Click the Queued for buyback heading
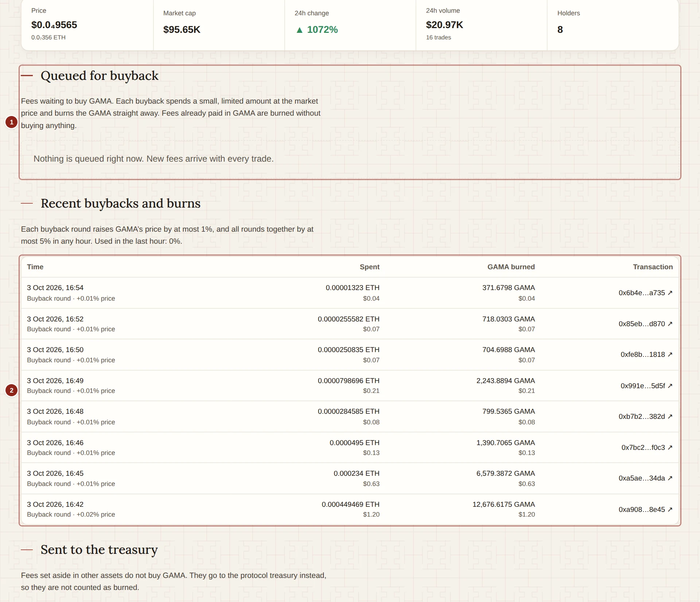Viewport: 700px width, 602px height. [x=100, y=76]
